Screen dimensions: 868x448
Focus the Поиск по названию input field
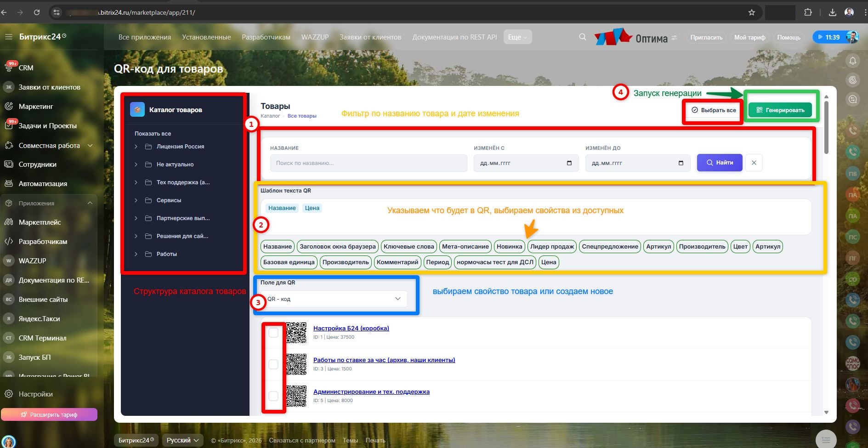click(368, 163)
